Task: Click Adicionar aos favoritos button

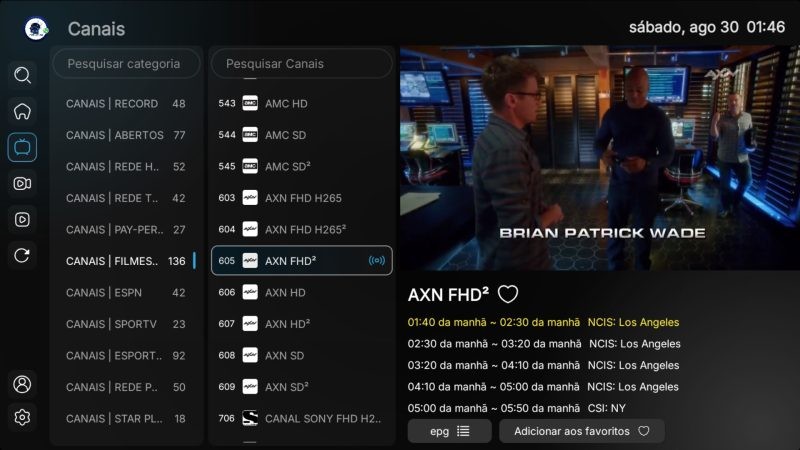Action: point(582,431)
